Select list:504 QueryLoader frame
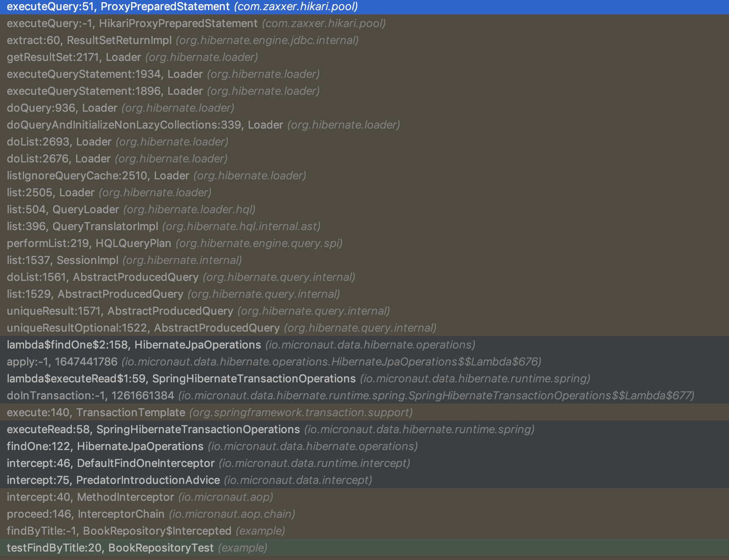 pos(364,209)
